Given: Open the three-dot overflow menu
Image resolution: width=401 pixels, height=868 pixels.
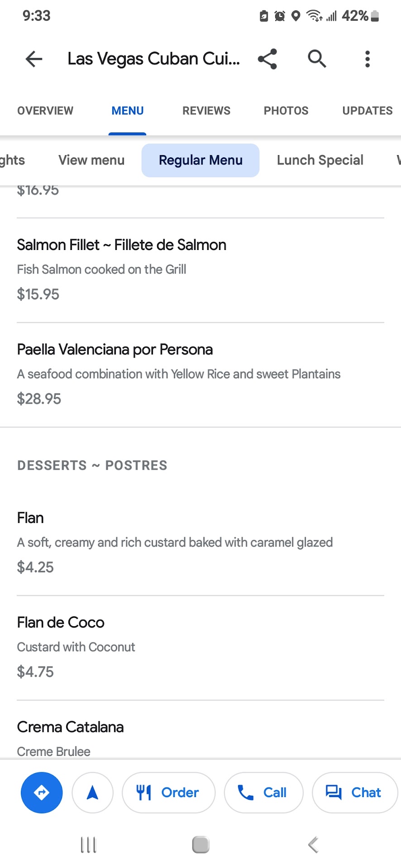Looking at the screenshot, I should (368, 59).
